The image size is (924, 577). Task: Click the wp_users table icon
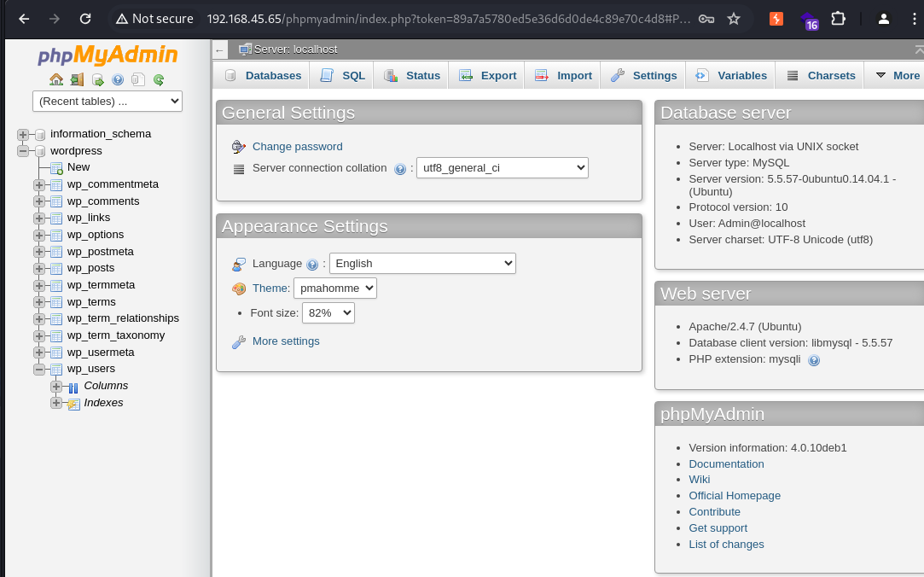coord(56,370)
